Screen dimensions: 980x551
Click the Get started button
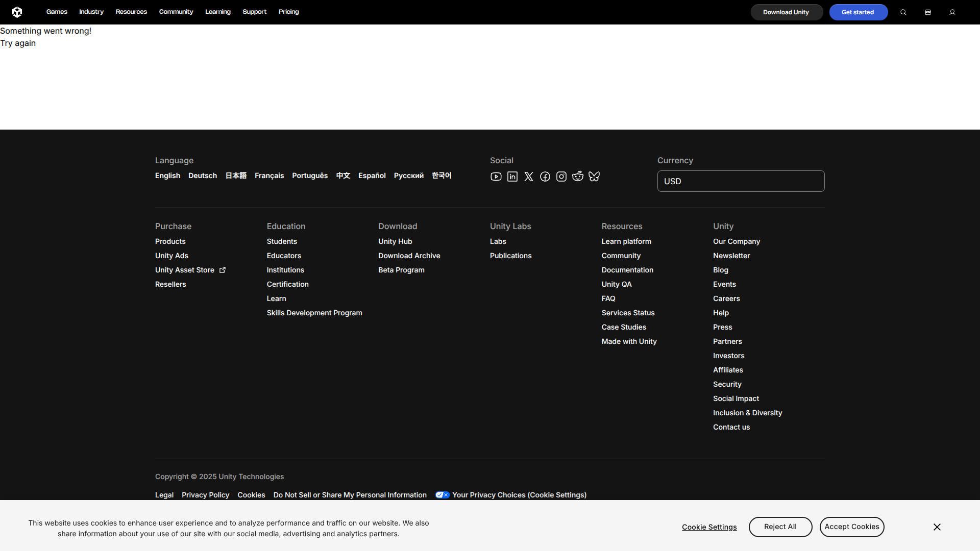[859, 12]
